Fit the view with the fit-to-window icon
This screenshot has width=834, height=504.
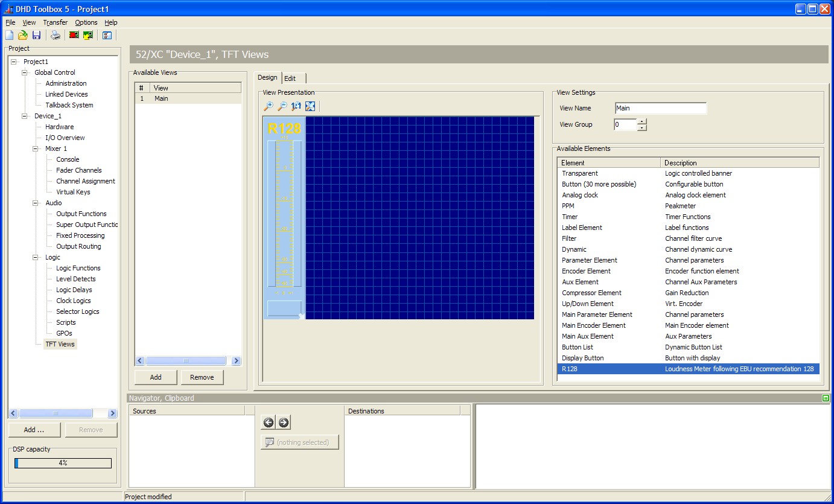click(x=310, y=106)
